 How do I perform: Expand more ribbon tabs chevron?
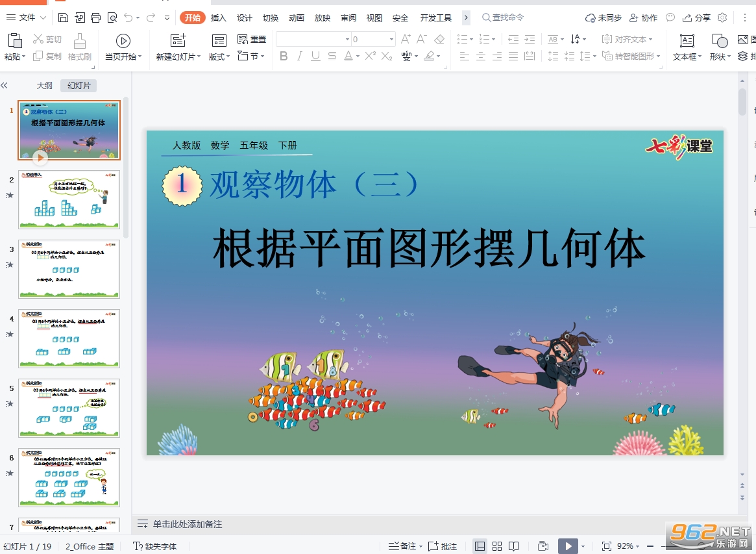tap(466, 18)
